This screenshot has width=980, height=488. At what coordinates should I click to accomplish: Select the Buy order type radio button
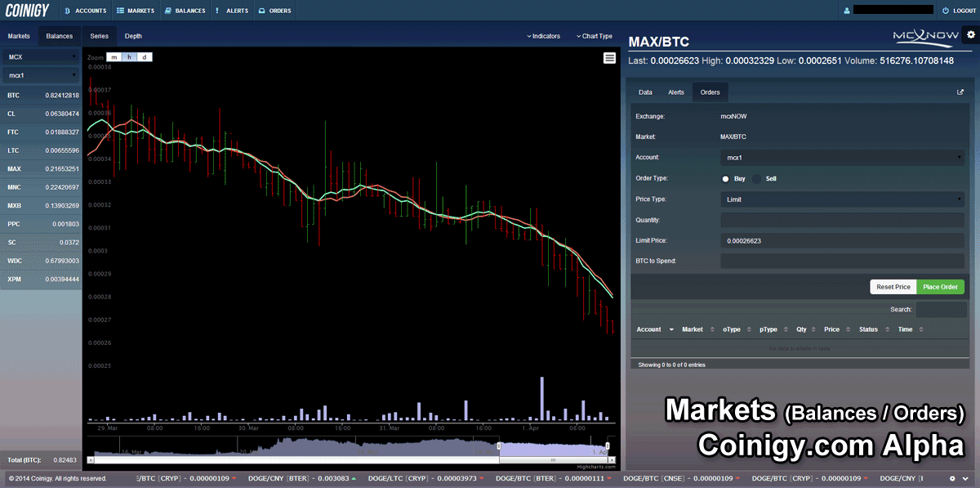724,178
